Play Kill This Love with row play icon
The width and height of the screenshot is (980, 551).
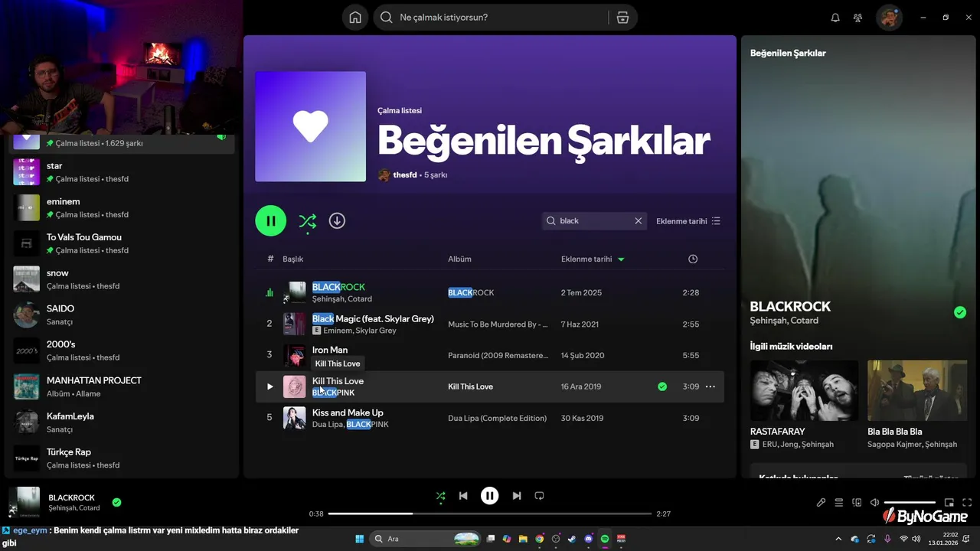click(x=269, y=387)
